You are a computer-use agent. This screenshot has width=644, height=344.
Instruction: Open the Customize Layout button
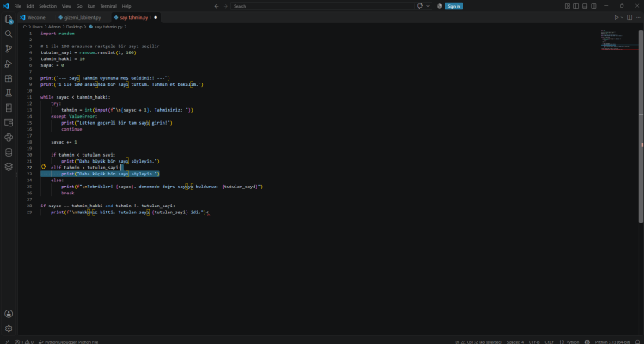coord(567,6)
